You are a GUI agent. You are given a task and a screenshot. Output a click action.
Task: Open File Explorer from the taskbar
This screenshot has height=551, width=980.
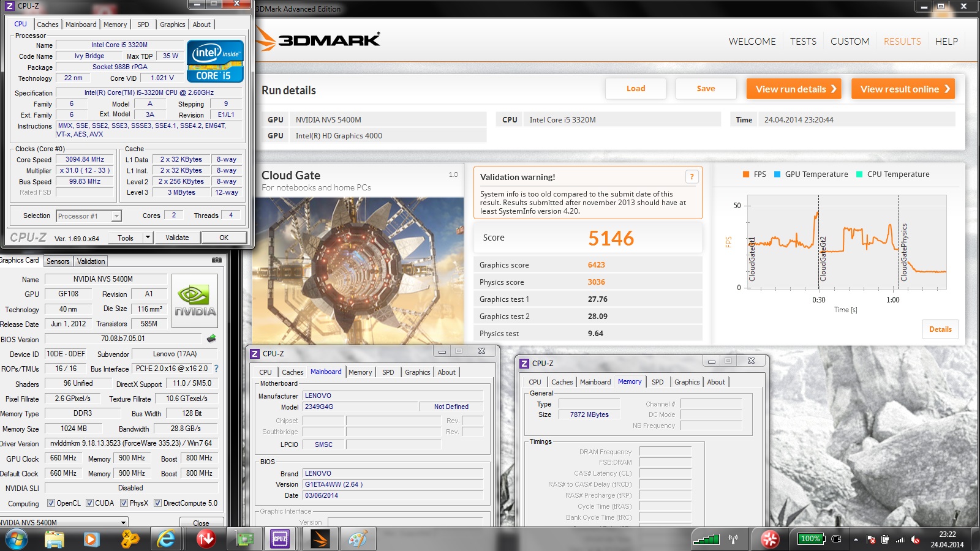click(x=54, y=539)
